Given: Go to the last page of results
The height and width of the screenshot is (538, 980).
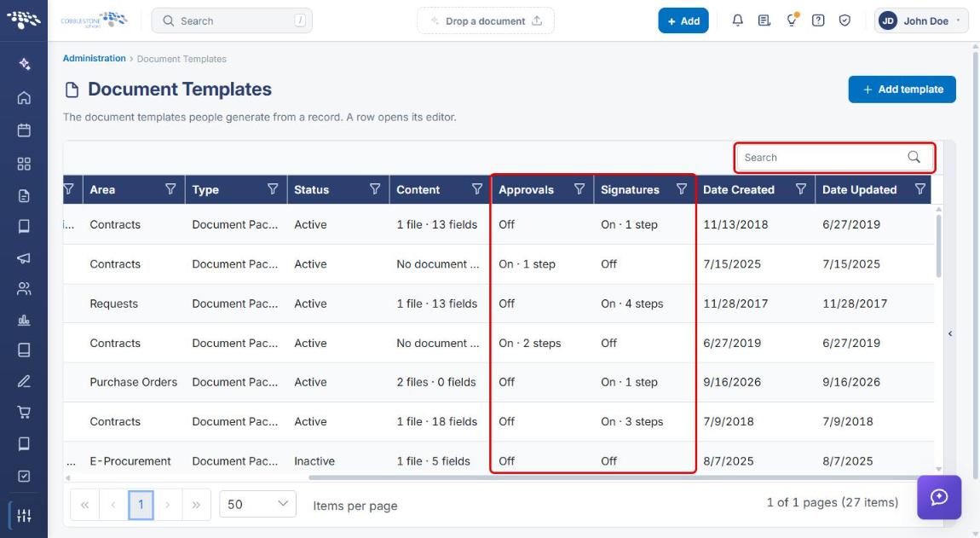Looking at the screenshot, I should coord(196,504).
